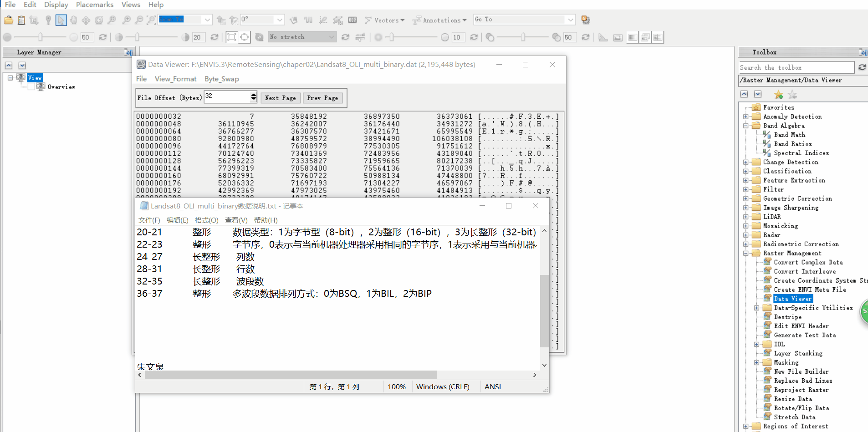Open the rotation angle dropdown

[x=280, y=20]
